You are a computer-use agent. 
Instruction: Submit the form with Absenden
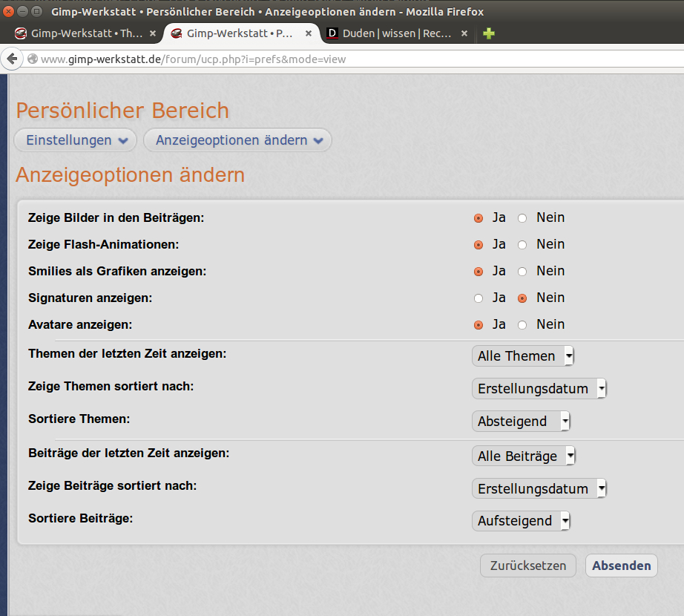click(x=621, y=566)
